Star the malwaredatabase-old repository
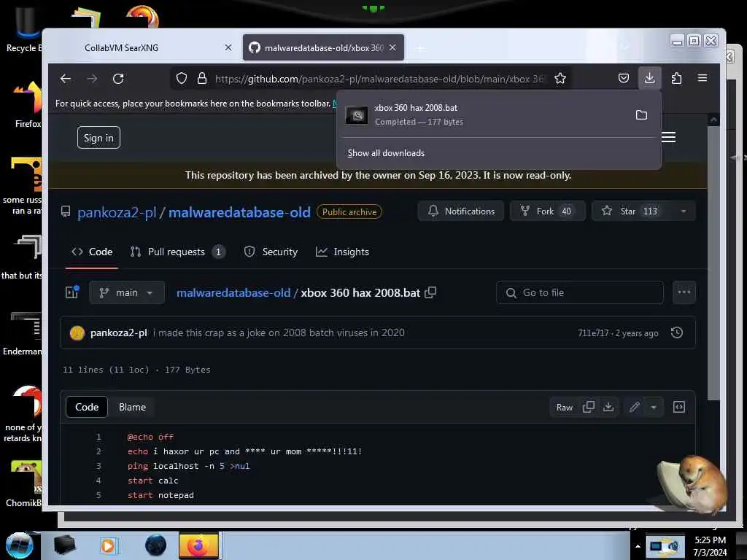 (631, 211)
